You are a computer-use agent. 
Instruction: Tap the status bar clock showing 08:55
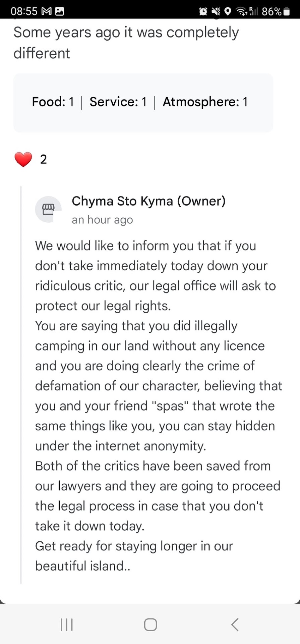24,11
